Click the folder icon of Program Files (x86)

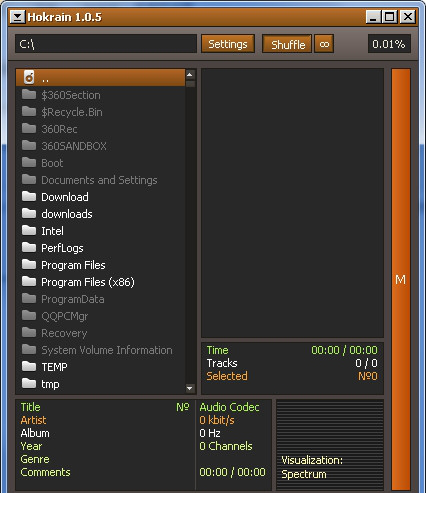click(29, 282)
